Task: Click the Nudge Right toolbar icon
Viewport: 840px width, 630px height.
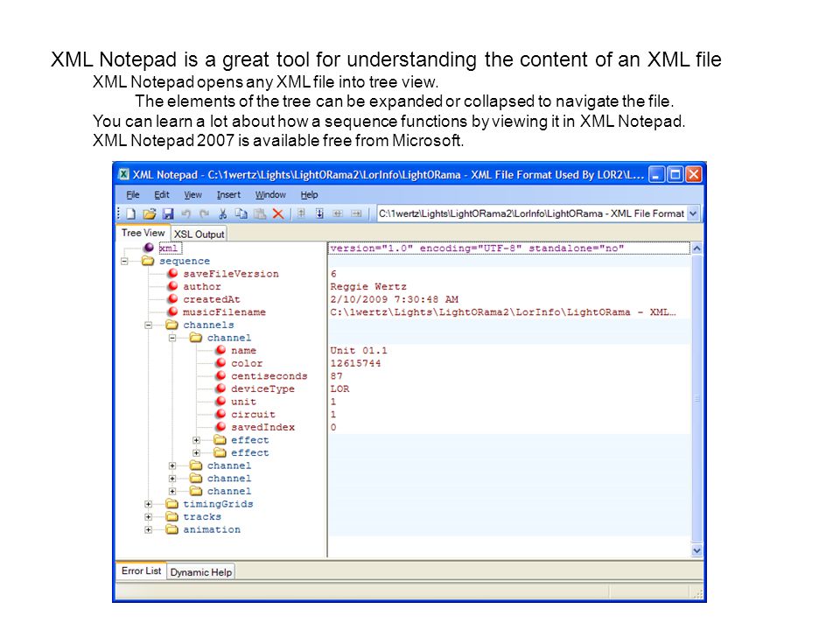Action: pyautogui.click(x=356, y=213)
